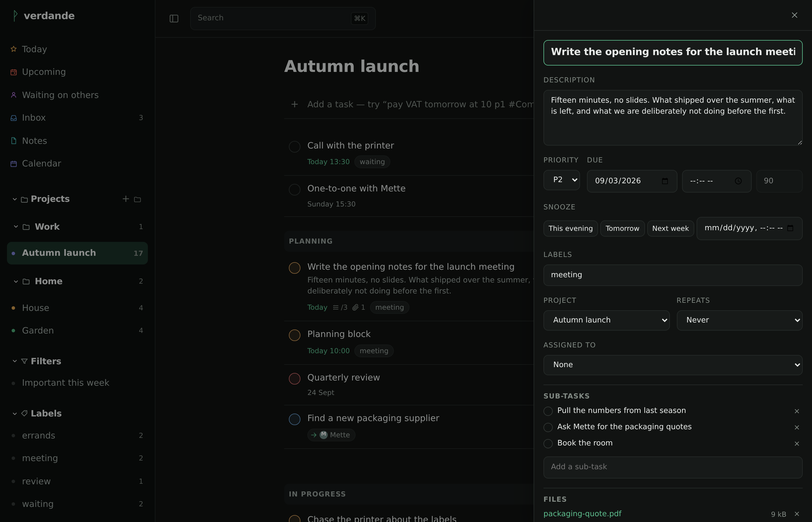
Task: Delete the packaging-quote.pdf attachment
Action: (797, 514)
